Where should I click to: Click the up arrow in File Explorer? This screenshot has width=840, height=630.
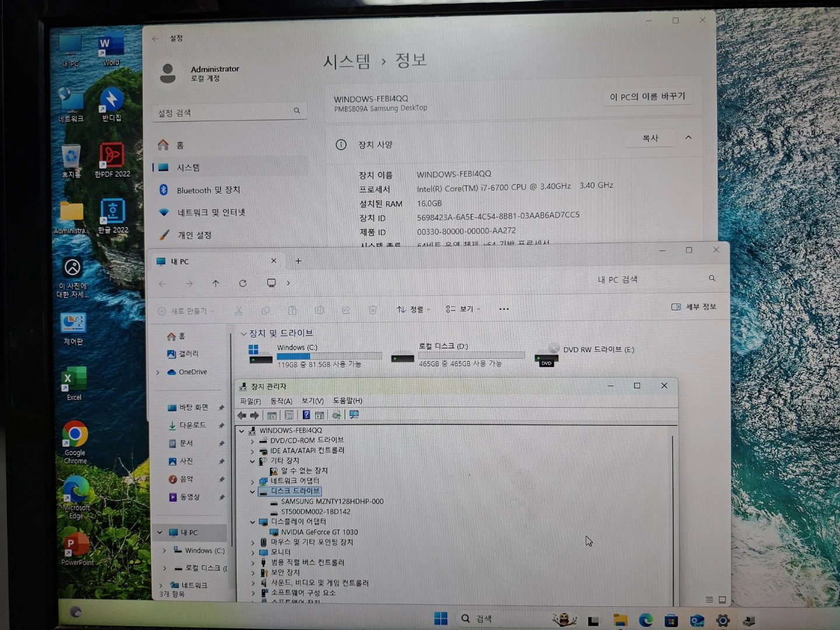point(216,283)
